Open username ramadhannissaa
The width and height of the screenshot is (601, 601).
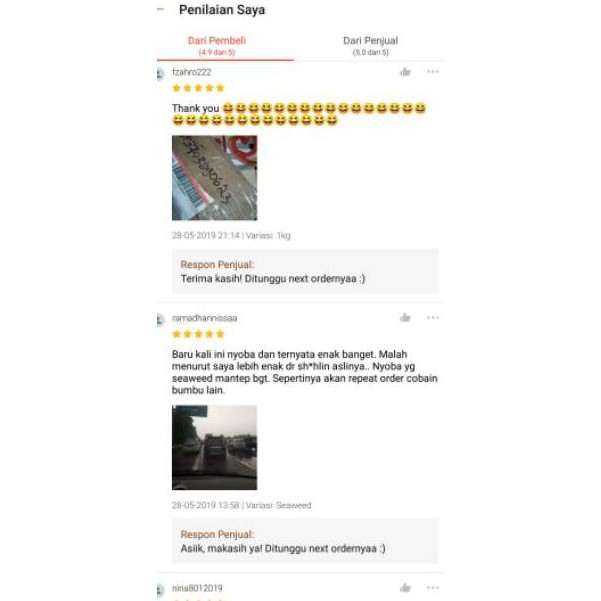[x=205, y=318]
